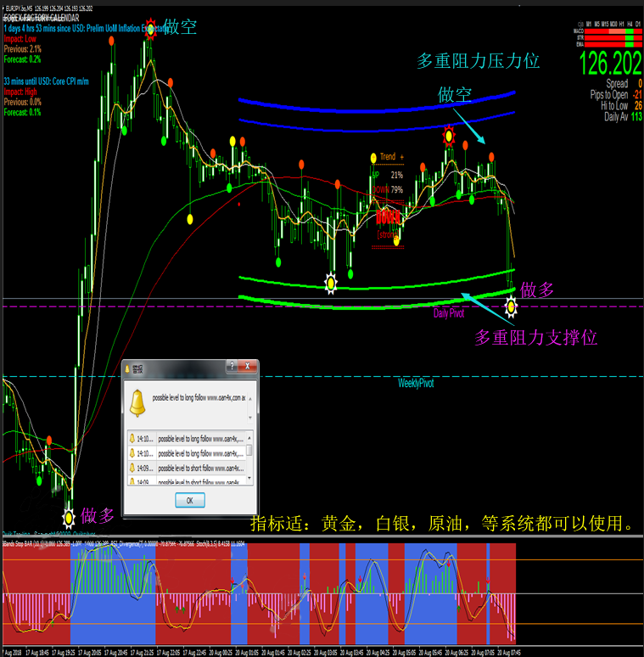Open help in the alert dialog title bar

[x=232, y=366]
